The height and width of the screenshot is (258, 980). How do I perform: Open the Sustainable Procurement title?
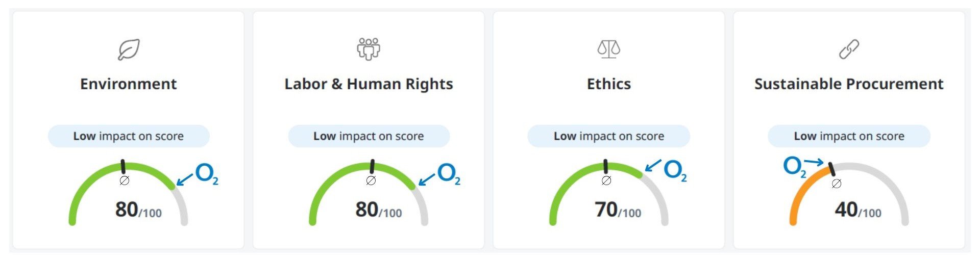[849, 84]
